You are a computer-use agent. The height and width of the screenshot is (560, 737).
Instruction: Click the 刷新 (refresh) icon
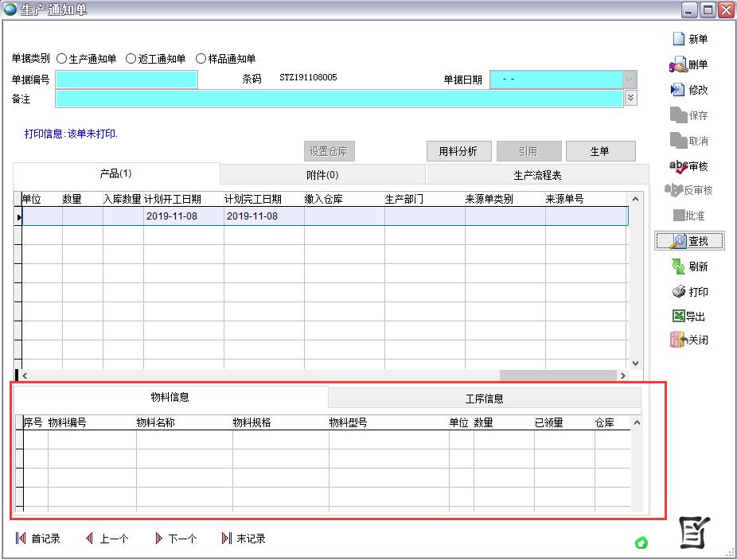pyautogui.click(x=678, y=266)
